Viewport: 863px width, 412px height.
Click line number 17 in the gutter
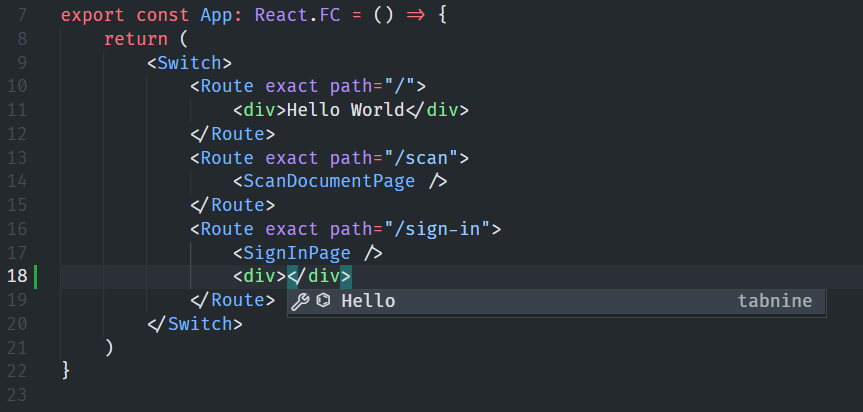(x=17, y=253)
